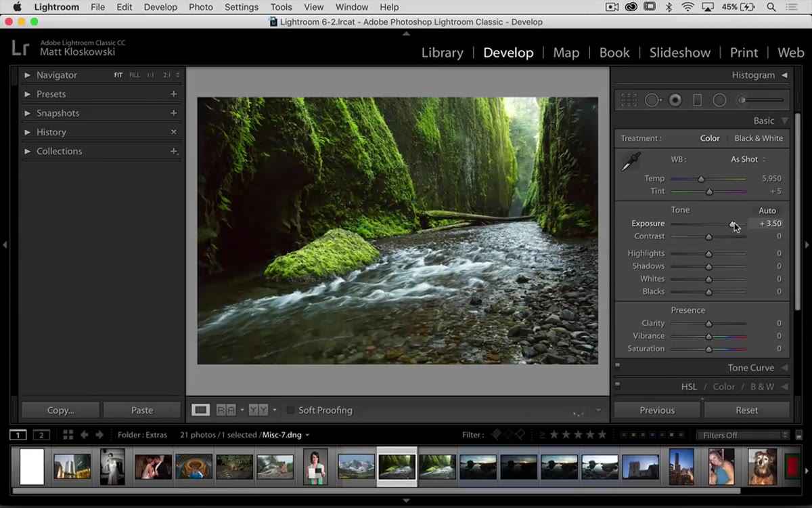Open the WB As Shot dropdown

pos(748,159)
